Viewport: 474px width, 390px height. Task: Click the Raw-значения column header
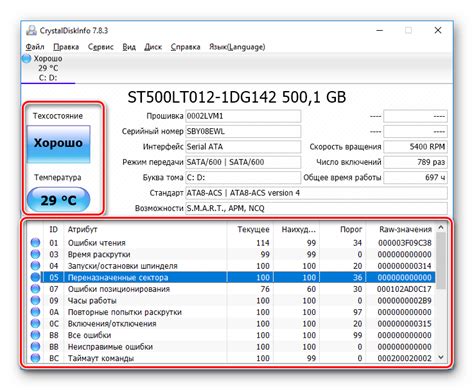point(405,229)
